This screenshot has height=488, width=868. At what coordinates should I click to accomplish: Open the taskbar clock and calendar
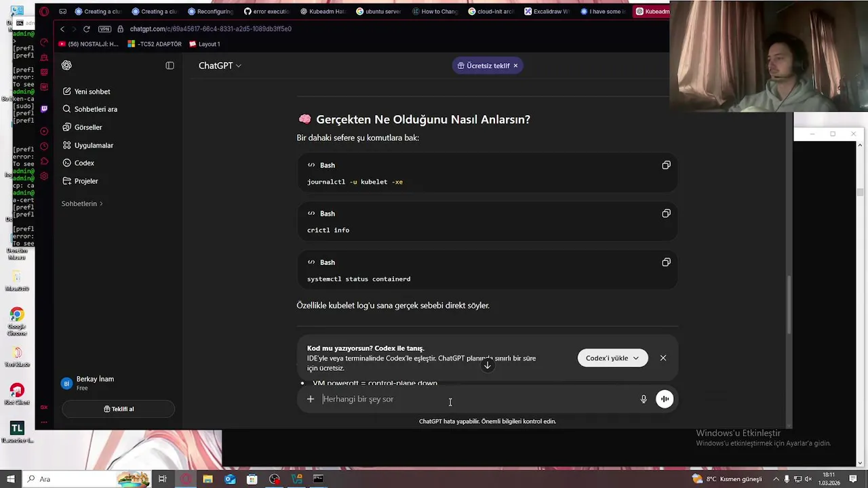[x=829, y=479]
